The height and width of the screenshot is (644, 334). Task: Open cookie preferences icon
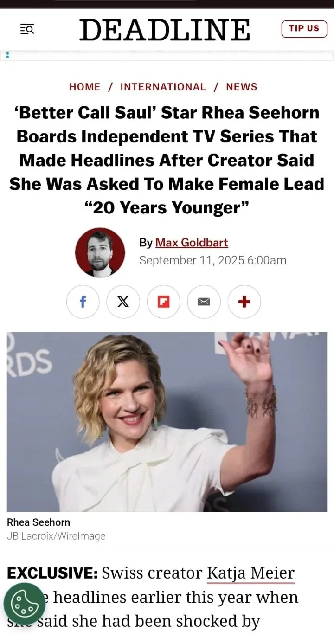pyautogui.click(x=25, y=604)
